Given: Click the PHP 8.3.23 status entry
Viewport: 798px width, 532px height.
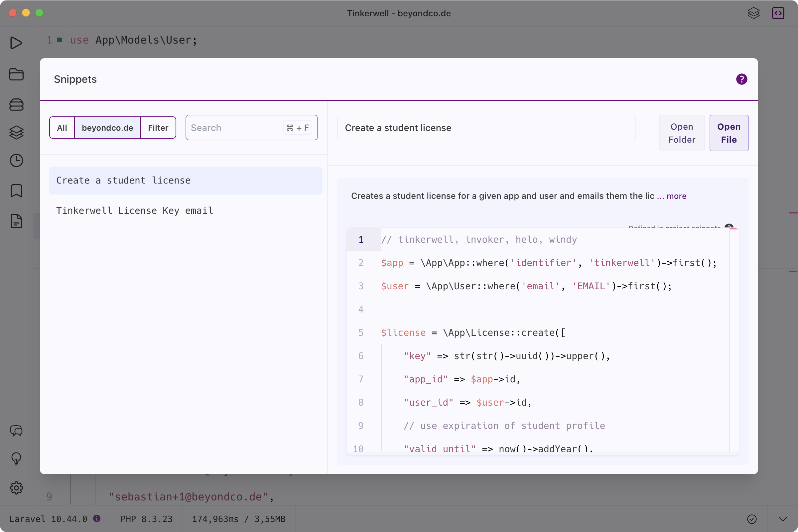Looking at the screenshot, I should pyautogui.click(x=147, y=519).
